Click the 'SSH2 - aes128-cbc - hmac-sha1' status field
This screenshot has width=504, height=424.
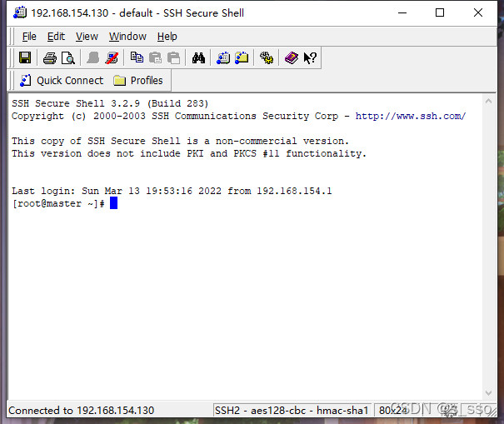(292, 410)
